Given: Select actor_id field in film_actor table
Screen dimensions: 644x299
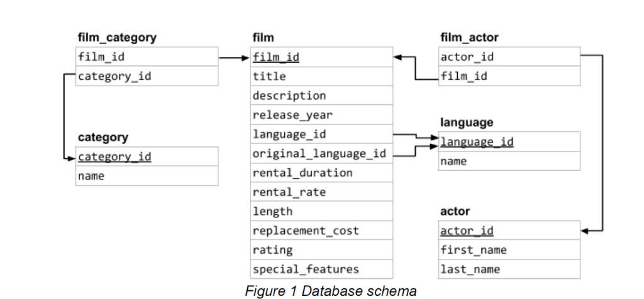Looking at the screenshot, I should coord(467,57).
